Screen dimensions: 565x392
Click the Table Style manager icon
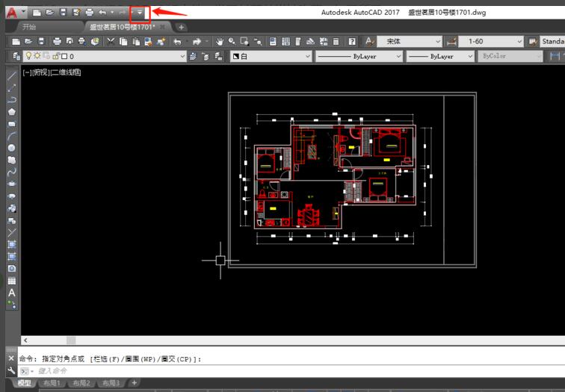533,42
